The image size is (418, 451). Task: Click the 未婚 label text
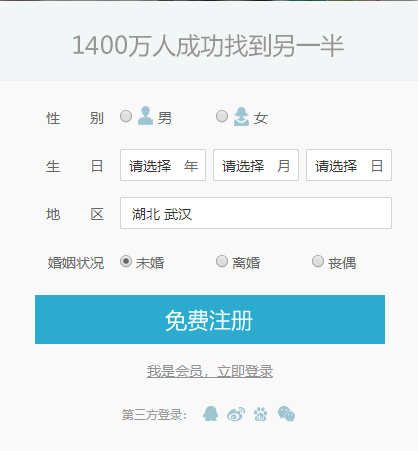(x=150, y=263)
